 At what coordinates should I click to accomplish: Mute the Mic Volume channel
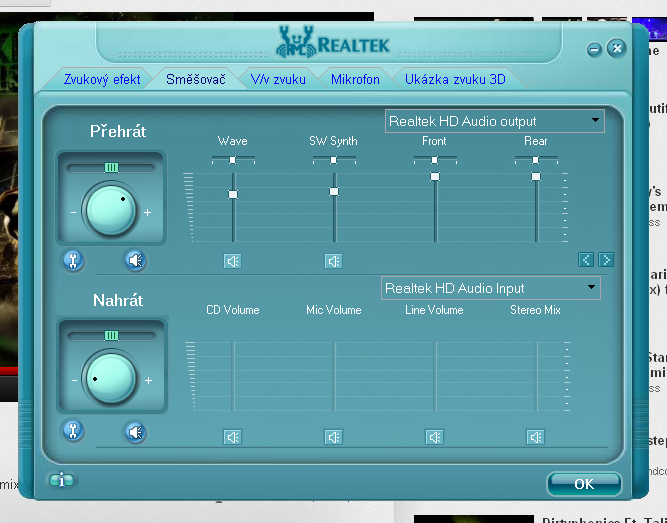click(x=334, y=437)
